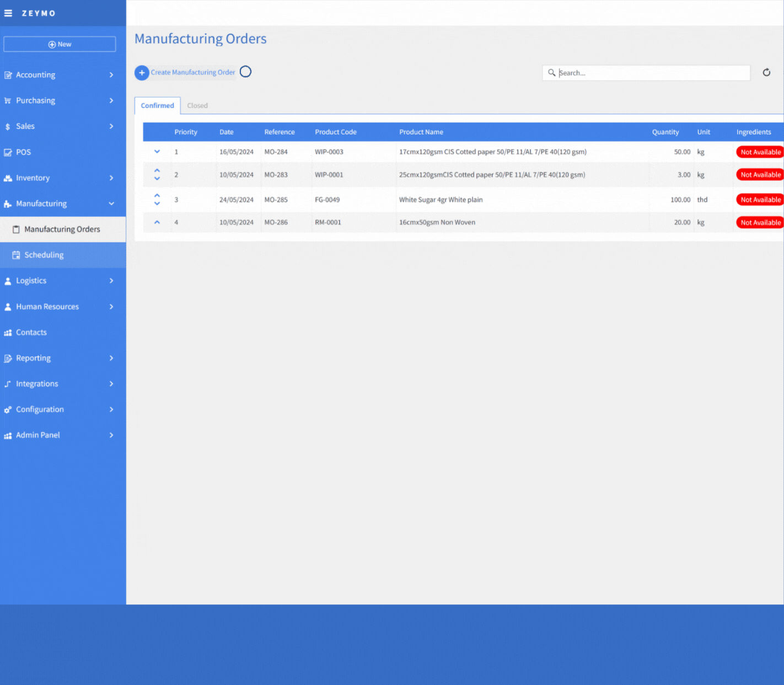Move MO-284 priority down
The width and height of the screenshot is (784, 685).
tap(157, 152)
